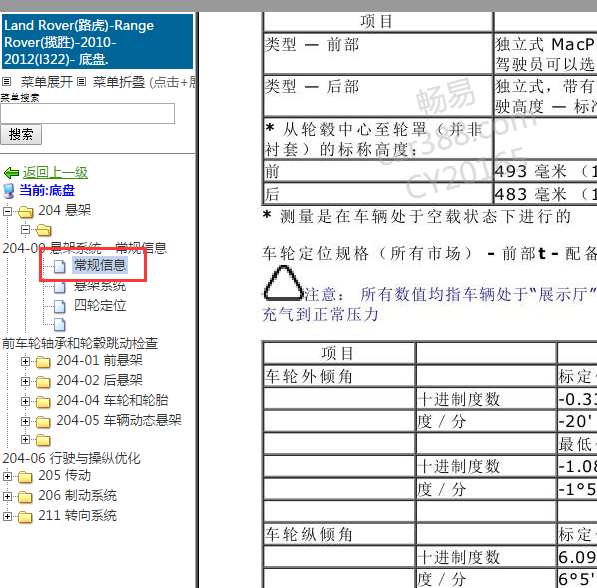Expand the 206 制动系统 node

[7, 496]
